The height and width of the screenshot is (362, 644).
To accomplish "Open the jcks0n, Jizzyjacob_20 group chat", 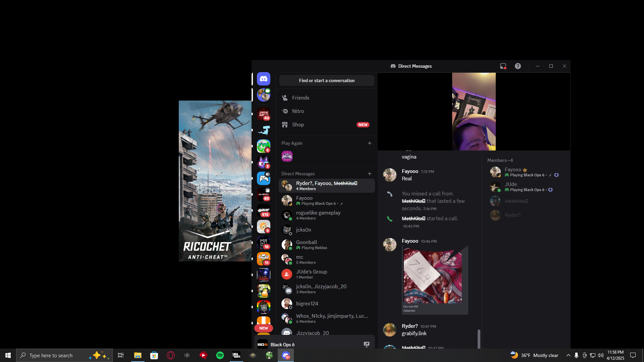I will point(327,289).
